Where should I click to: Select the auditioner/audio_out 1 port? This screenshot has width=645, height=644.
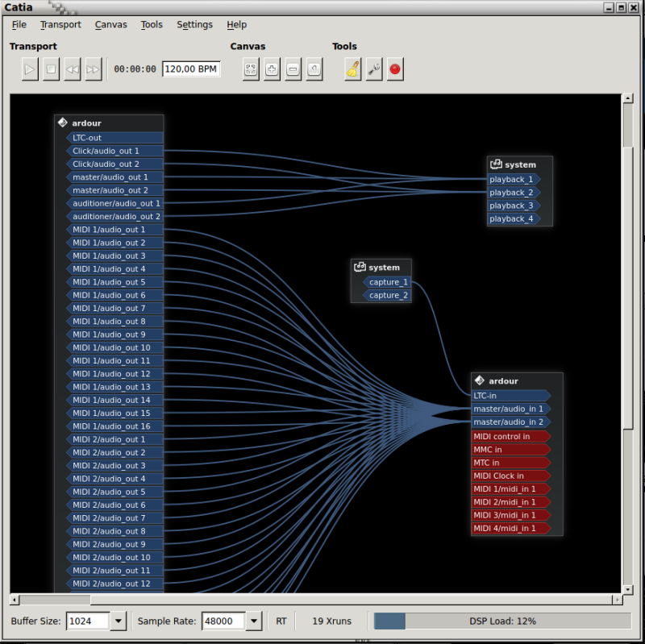pyautogui.click(x=114, y=203)
